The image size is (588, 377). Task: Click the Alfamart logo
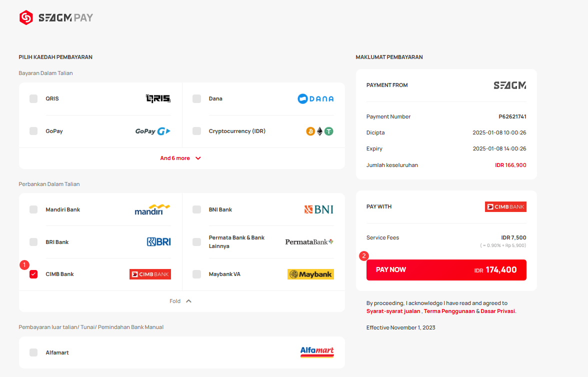pyautogui.click(x=317, y=352)
